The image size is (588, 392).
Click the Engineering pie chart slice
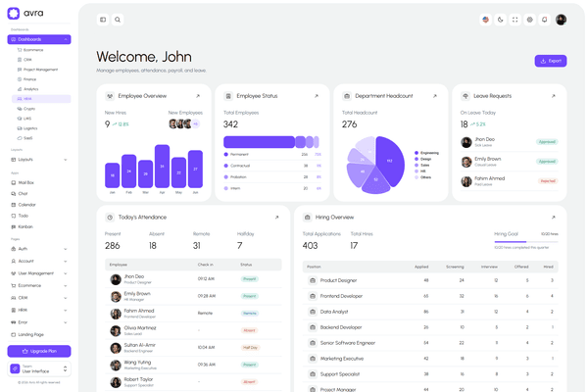391,160
